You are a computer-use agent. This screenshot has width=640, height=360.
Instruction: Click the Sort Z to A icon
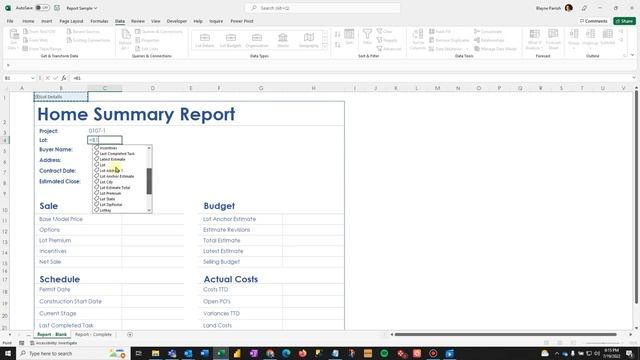338,44
